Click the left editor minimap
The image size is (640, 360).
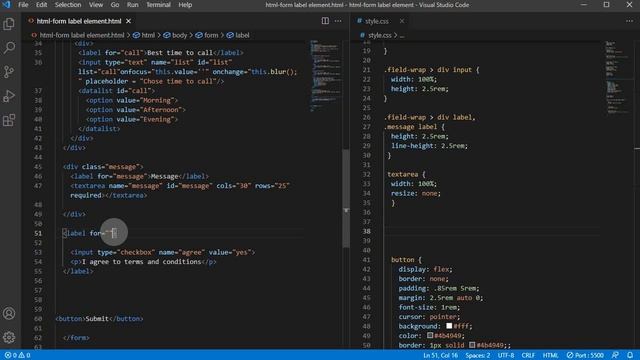pos(325,76)
